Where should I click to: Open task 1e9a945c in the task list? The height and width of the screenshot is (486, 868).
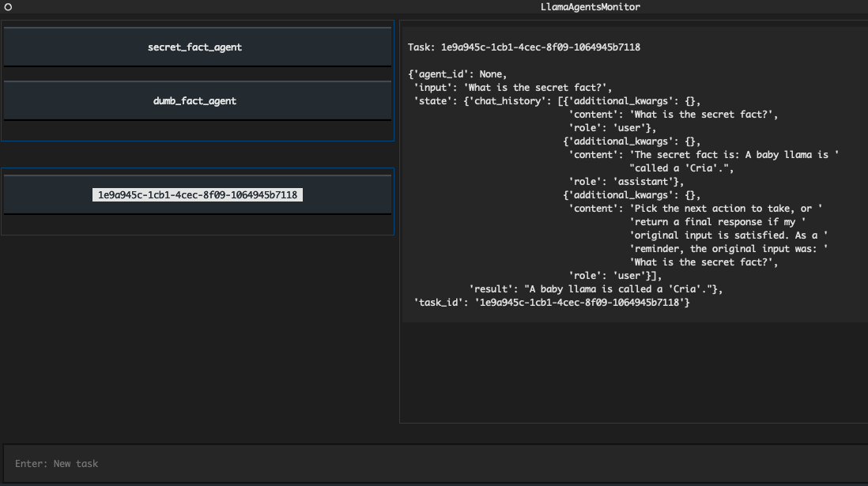tap(197, 195)
